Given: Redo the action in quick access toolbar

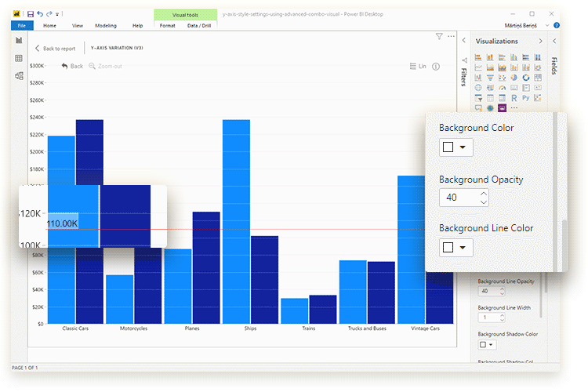Looking at the screenshot, I should [49, 14].
